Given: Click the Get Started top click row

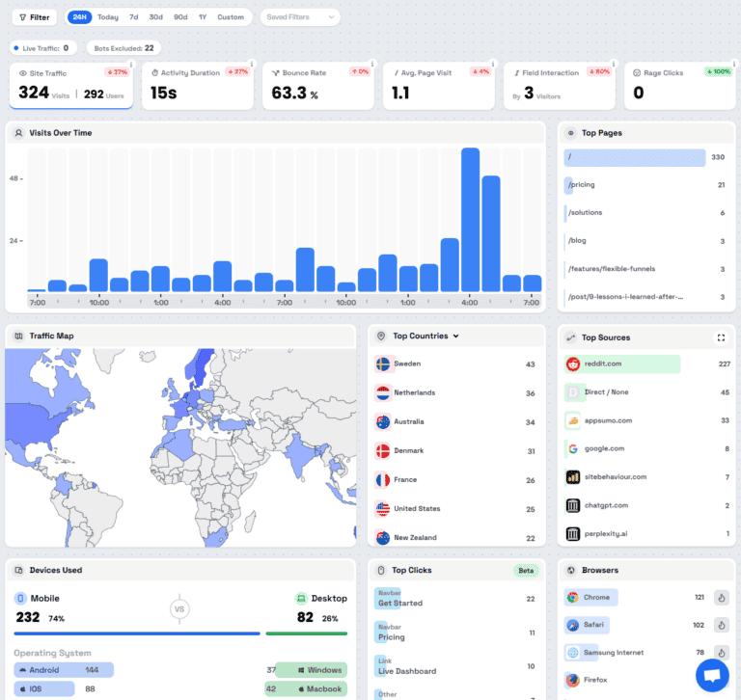Looking at the screenshot, I should 456,599.
